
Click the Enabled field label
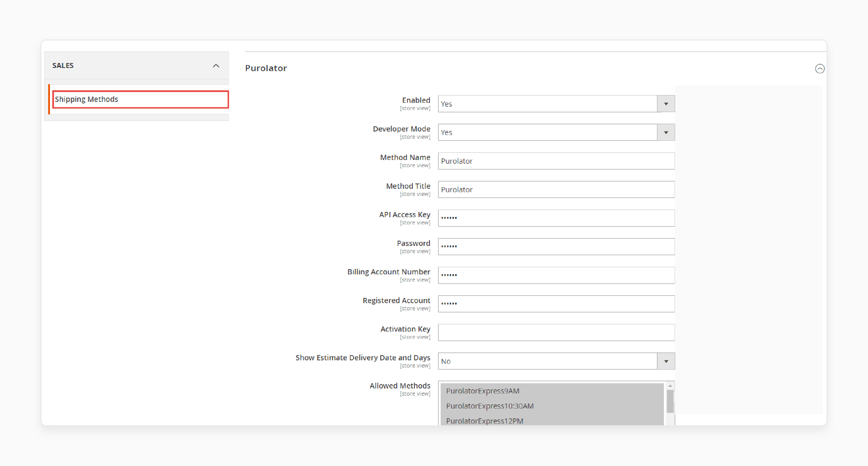[416, 100]
